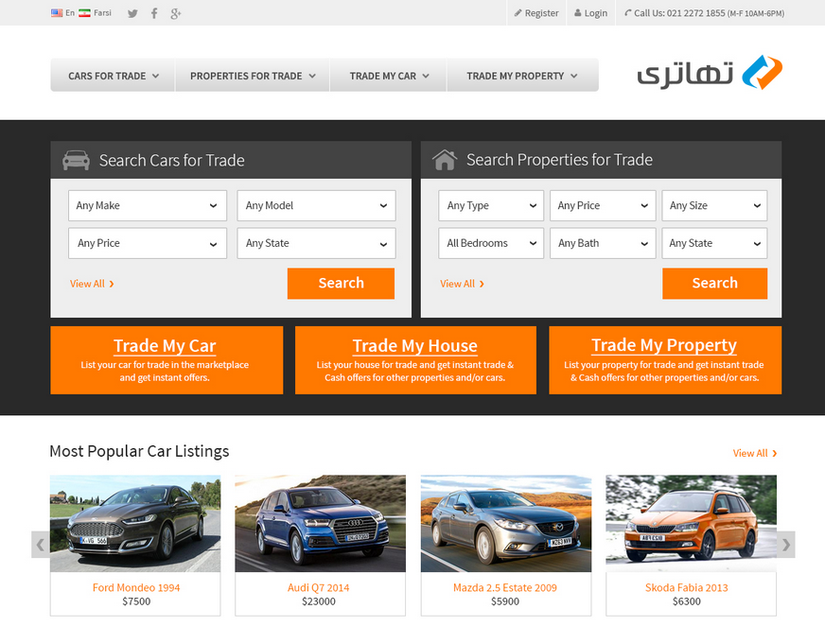
Task: Expand the All Bedrooms dropdown
Action: click(491, 243)
